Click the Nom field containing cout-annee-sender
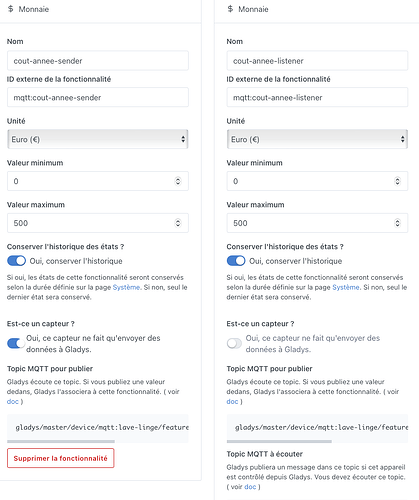This screenshot has height=500, width=419. coord(98,61)
